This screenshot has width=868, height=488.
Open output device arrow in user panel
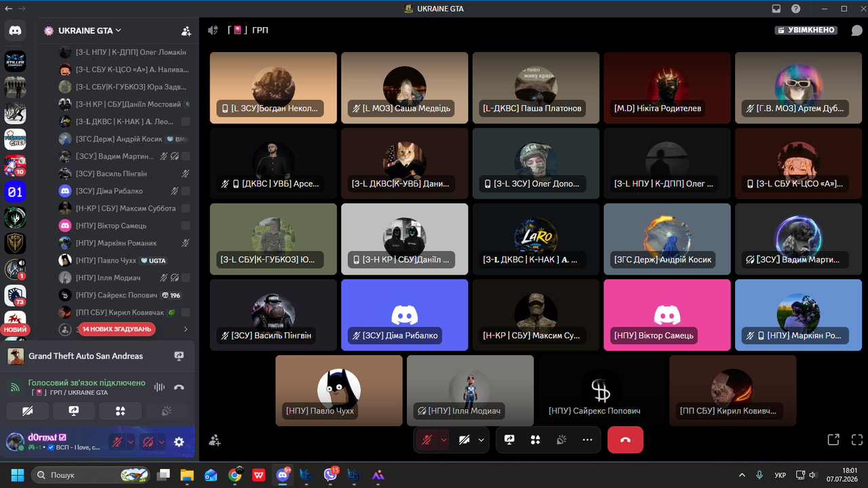coord(161,442)
